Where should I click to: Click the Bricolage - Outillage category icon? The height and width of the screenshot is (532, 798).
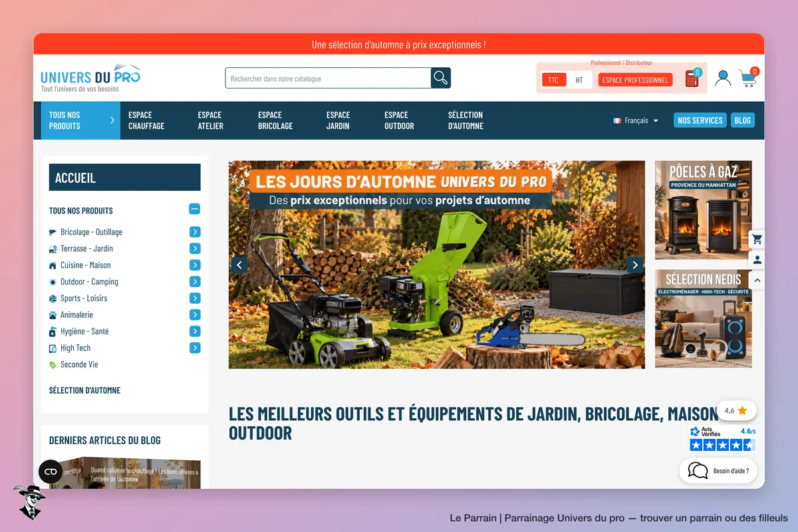(53, 232)
